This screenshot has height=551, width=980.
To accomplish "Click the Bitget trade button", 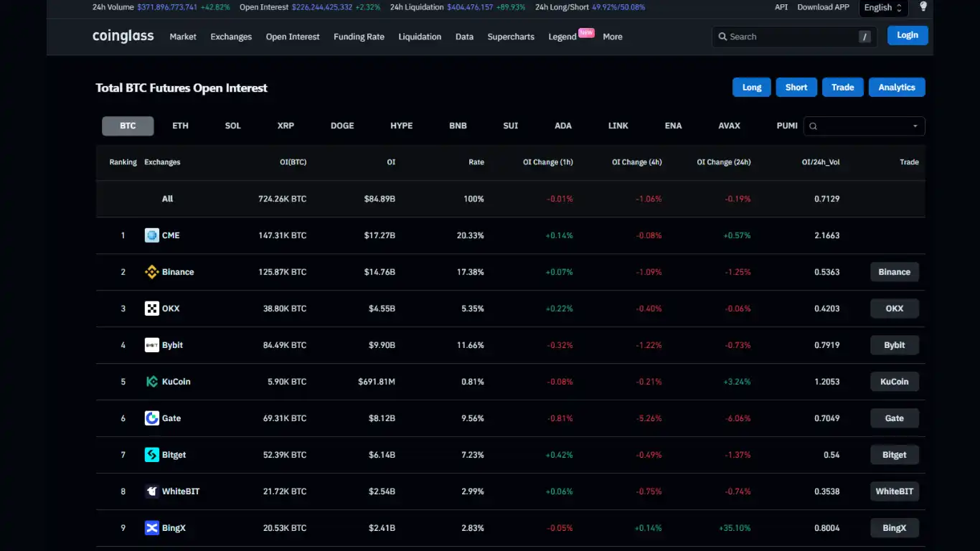I will pyautogui.click(x=895, y=455).
